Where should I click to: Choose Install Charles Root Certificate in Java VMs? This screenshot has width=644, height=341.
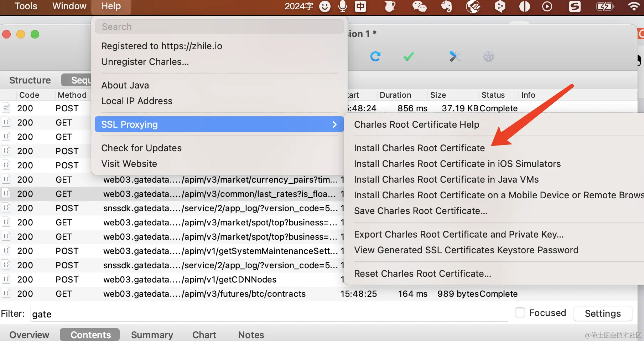(x=446, y=179)
